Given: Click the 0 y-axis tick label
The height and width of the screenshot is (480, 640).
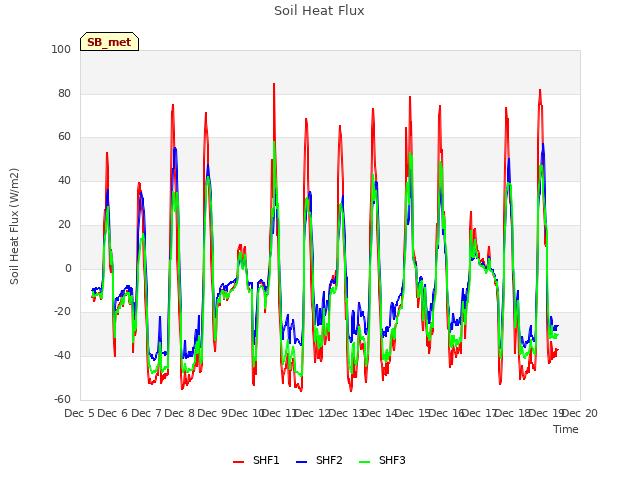Looking at the screenshot, I should tap(68, 268).
